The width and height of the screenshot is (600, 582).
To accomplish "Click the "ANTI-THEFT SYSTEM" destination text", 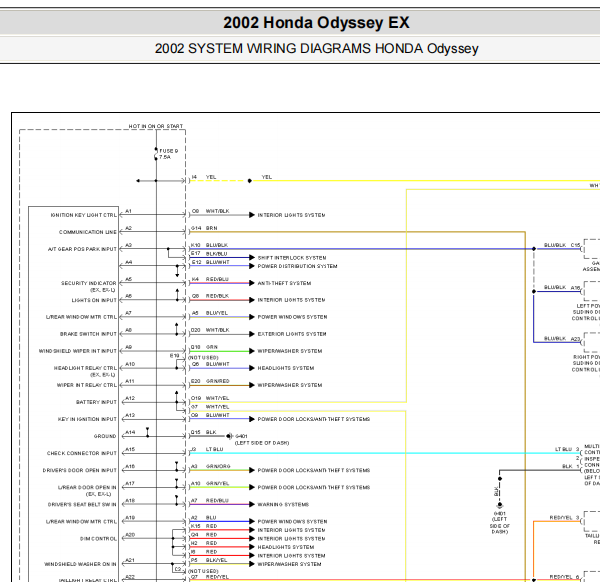I will 284,283.
